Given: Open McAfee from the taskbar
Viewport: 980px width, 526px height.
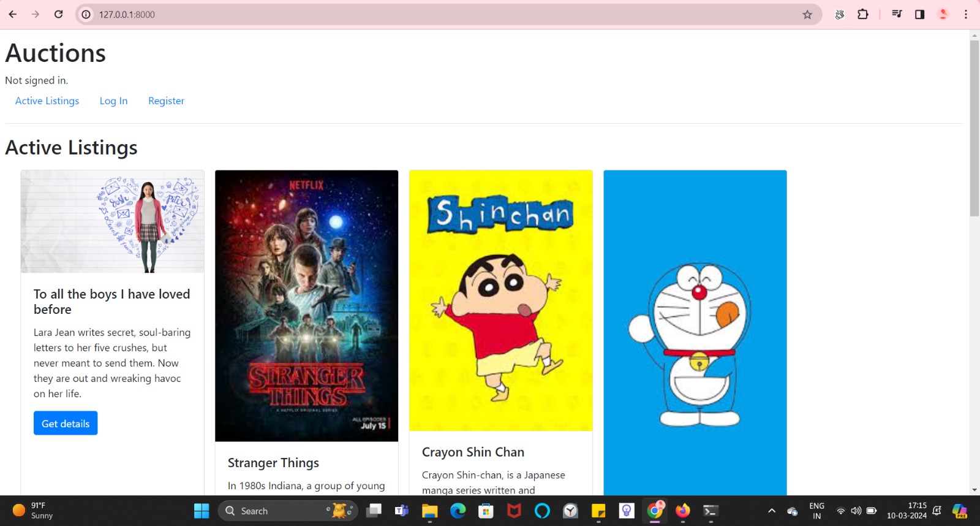Looking at the screenshot, I should (x=514, y=511).
